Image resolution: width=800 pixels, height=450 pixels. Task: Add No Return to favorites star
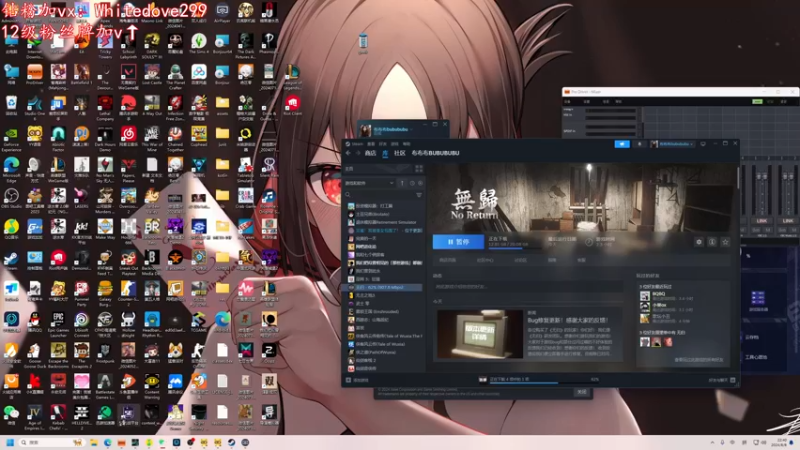click(725, 242)
